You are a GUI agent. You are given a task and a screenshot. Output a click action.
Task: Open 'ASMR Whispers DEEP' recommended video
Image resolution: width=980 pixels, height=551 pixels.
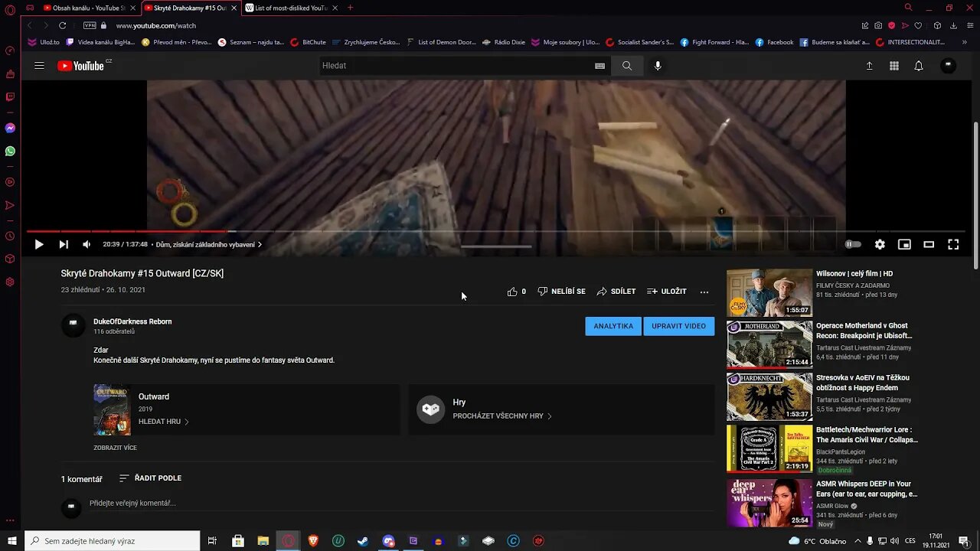tap(867, 489)
